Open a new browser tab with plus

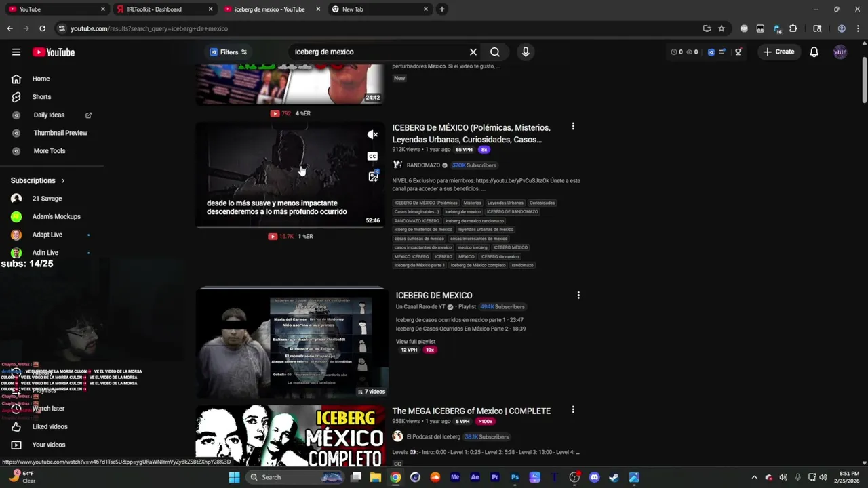click(x=442, y=9)
